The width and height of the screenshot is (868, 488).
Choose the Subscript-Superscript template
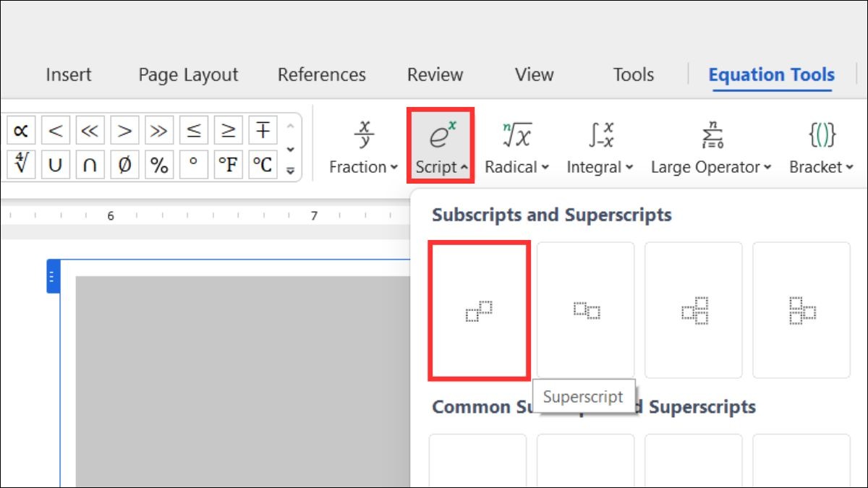pos(694,310)
